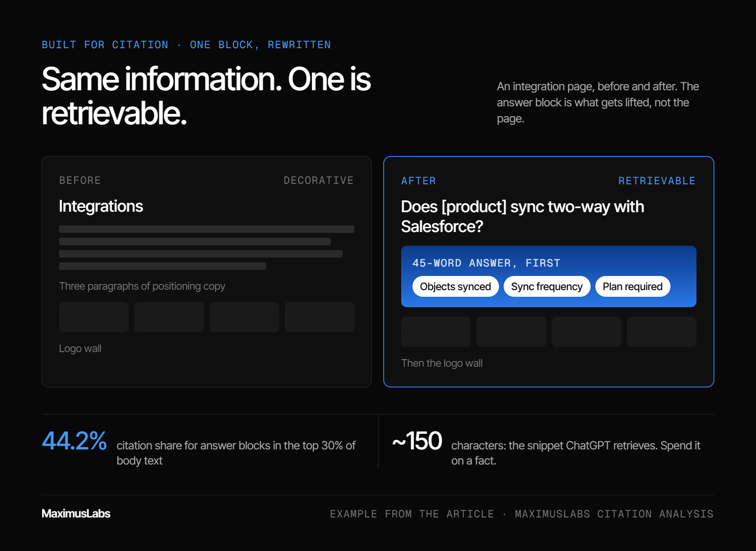Image resolution: width=756 pixels, height=551 pixels.
Task: Click "Three paragraphs of positioning copy" caption
Action: click(x=142, y=286)
